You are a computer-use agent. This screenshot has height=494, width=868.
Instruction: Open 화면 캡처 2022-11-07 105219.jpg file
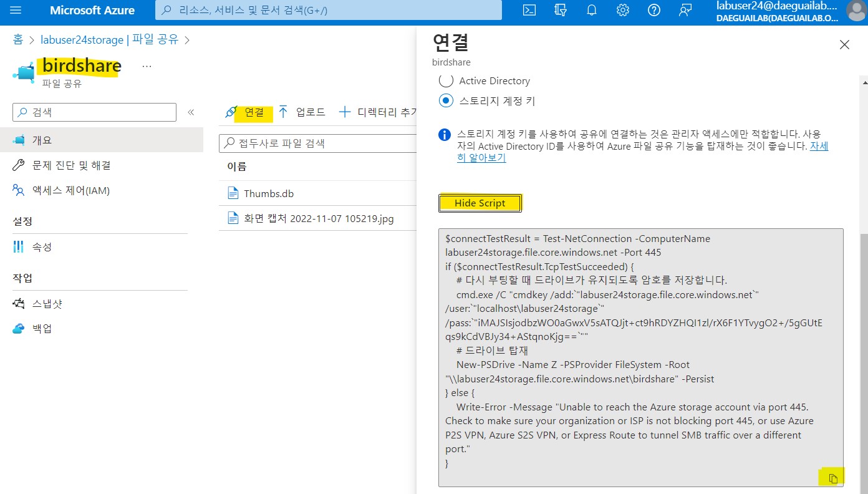(317, 218)
